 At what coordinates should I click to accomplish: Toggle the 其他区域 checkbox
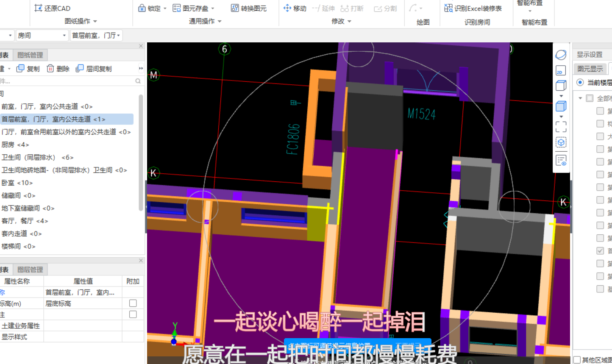click(x=577, y=359)
